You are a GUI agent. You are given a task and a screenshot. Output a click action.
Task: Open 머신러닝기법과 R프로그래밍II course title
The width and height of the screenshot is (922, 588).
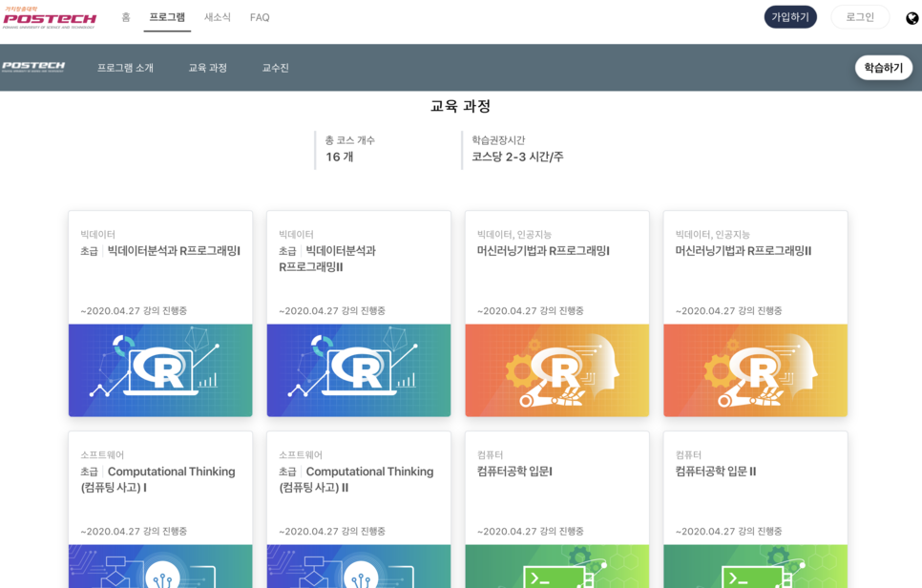[744, 250]
